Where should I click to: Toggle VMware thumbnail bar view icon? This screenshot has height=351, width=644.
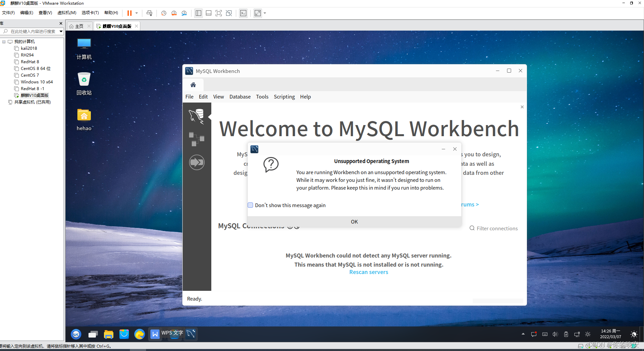(x=209, y=13)
